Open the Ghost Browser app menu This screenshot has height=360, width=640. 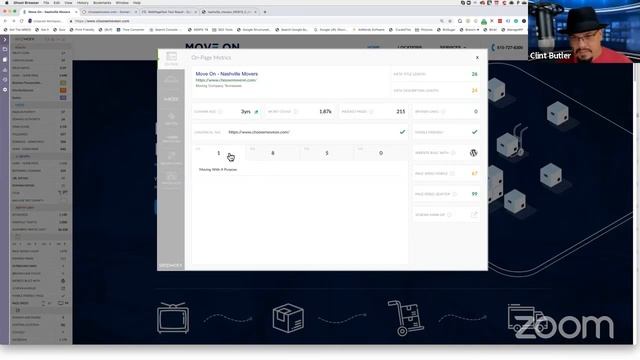tap(26, 2)
